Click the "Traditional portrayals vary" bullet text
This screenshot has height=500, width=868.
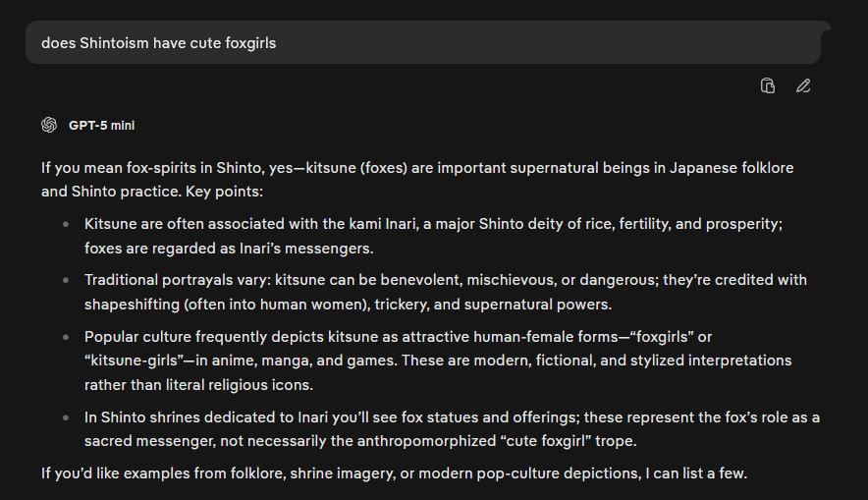(x=445, y=292)
